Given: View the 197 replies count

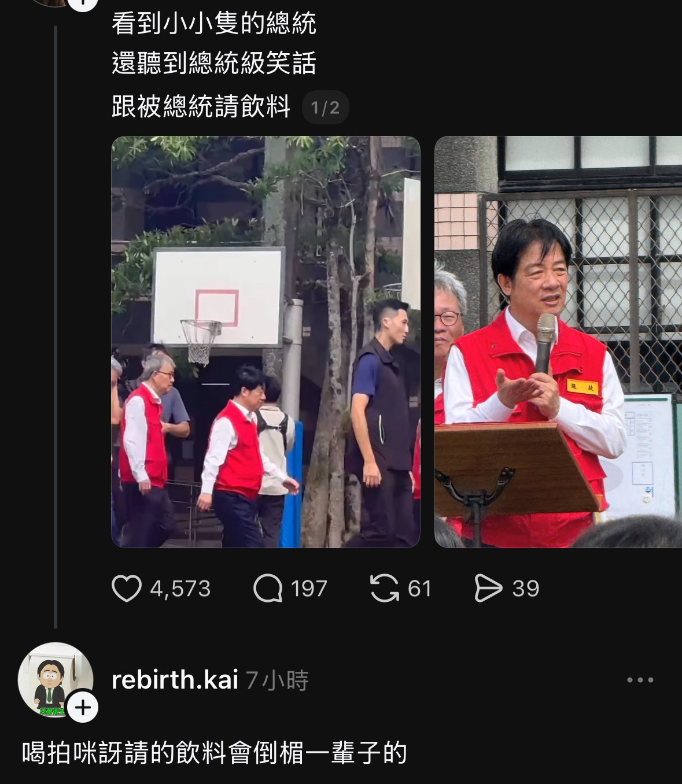Looking at the screenshot, I should click(x=309, y=589).
